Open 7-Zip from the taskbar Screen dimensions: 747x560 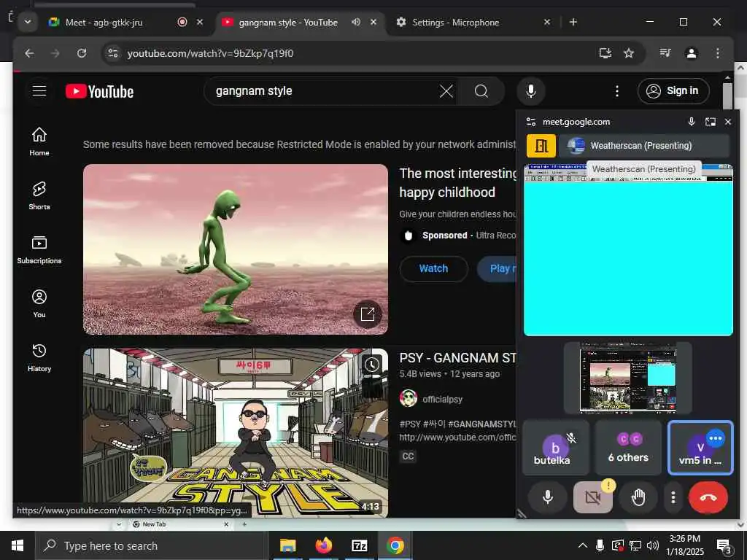pos(359,545)
